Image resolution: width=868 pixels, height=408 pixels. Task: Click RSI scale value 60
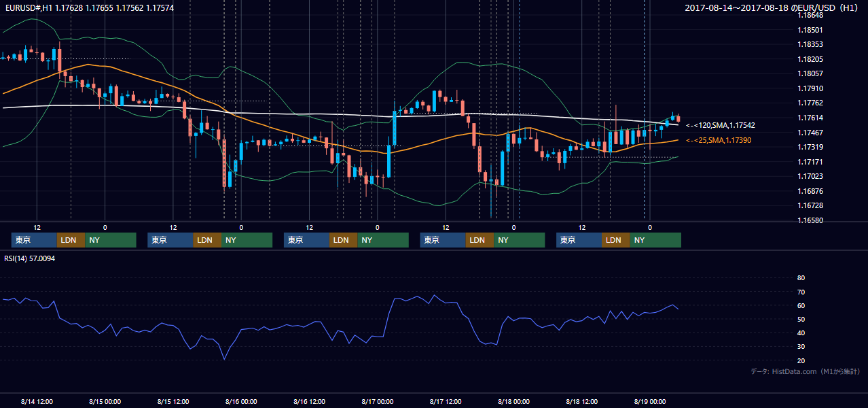point(801,305)
